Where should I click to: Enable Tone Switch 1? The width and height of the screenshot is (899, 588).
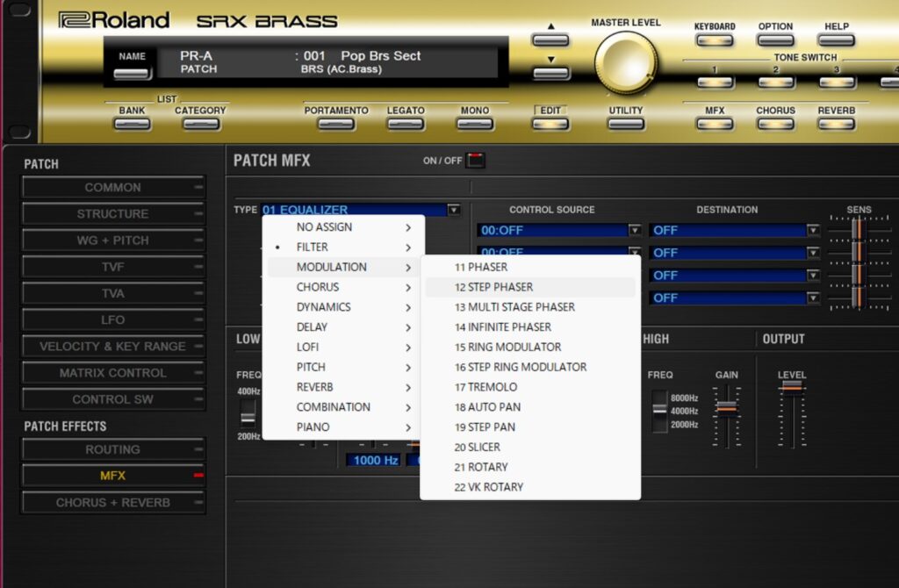coord(715,82)
